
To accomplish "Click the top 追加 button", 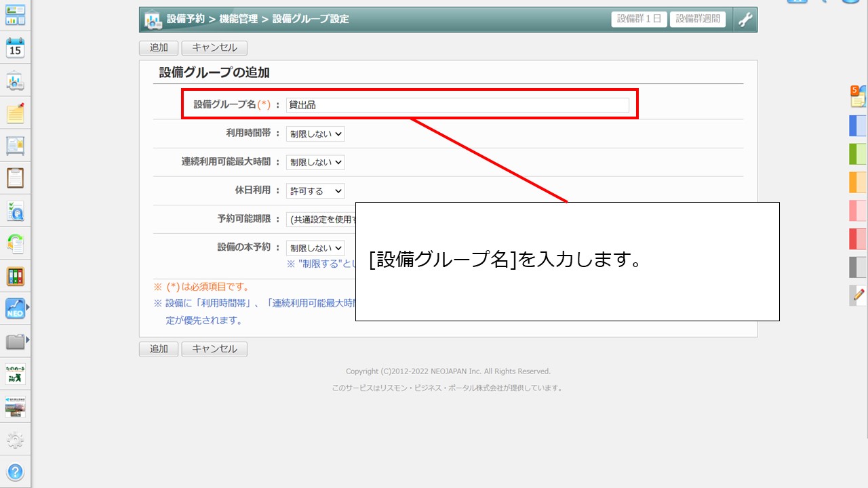I will pyautogui.click(x=159, y=48).
